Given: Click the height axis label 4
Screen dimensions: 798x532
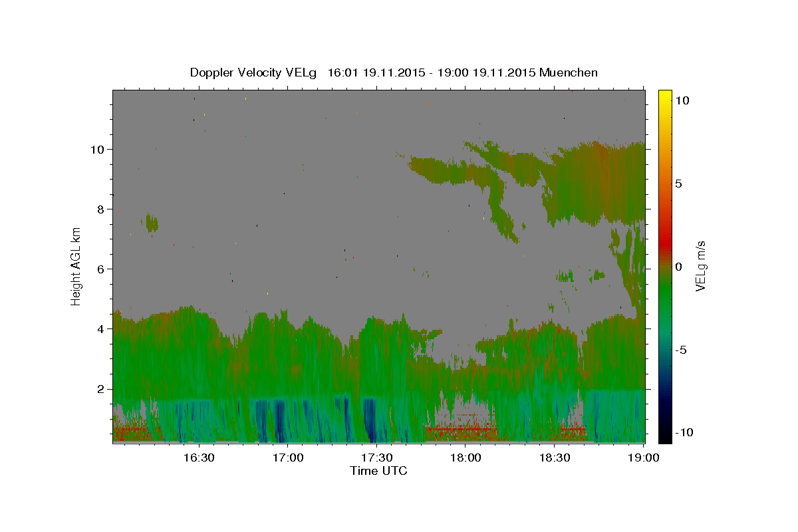Looking at the screenshot, I should pyautogui.click(x=102, y=329).
